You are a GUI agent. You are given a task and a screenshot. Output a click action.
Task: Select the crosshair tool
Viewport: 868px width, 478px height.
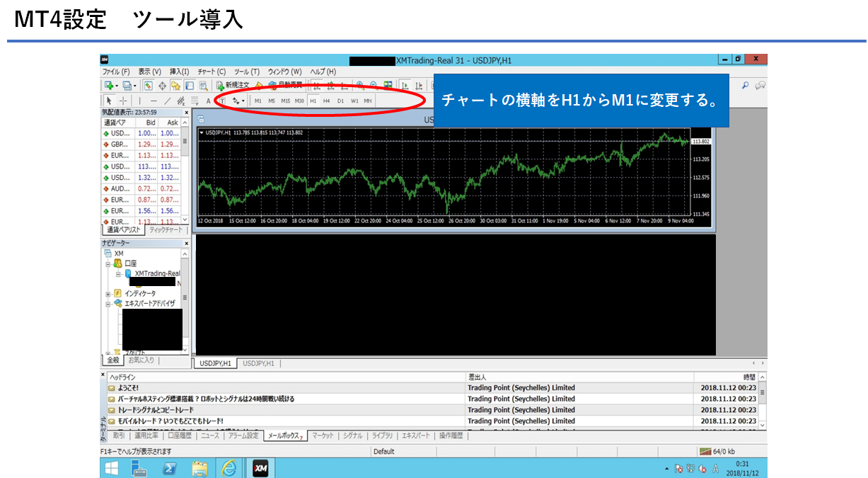pos(123,101)
